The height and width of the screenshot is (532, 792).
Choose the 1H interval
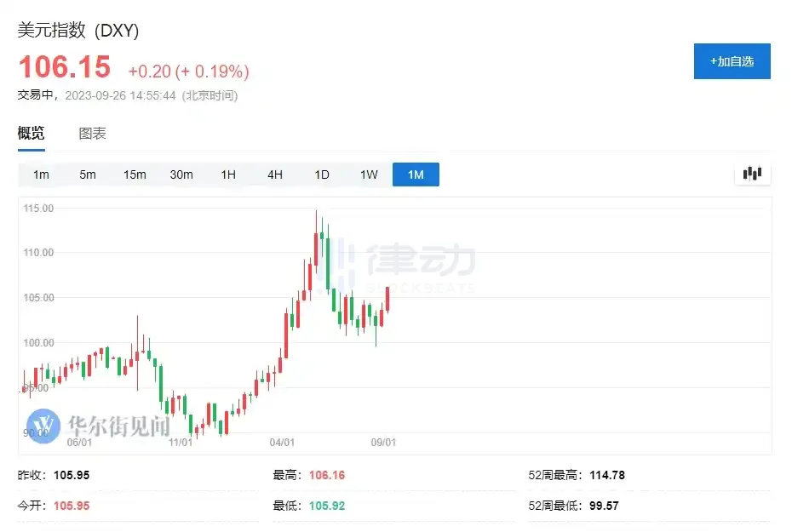(x=228, y=174)
